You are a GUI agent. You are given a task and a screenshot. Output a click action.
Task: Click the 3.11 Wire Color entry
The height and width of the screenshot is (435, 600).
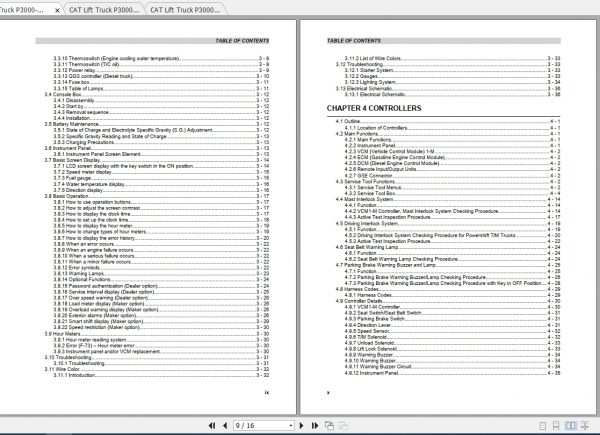pos(157,369)
